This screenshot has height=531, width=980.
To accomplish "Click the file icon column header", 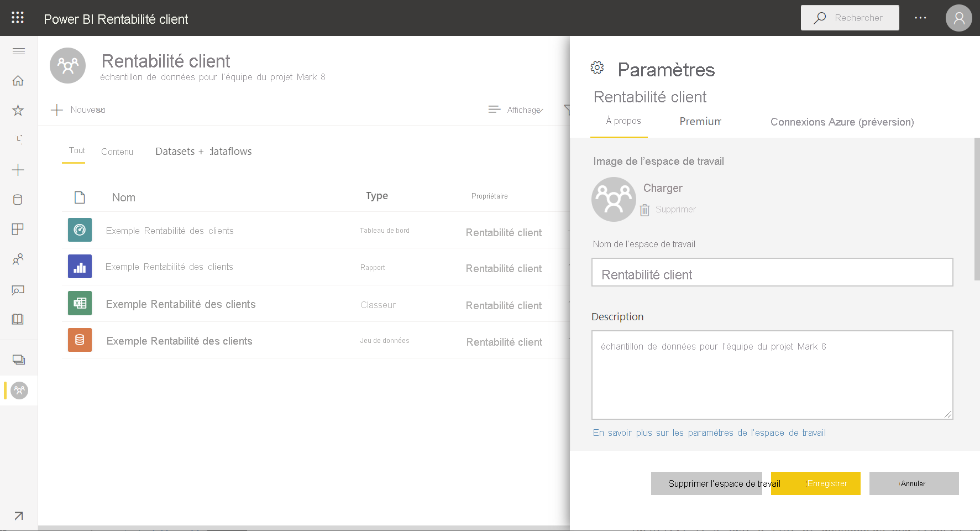I will click(x=80, y=197).
